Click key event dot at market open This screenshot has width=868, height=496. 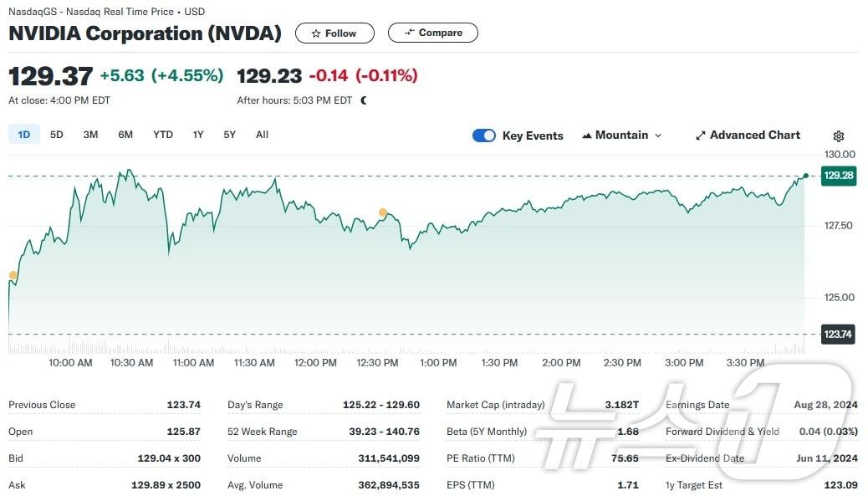(x=13, y=275)
